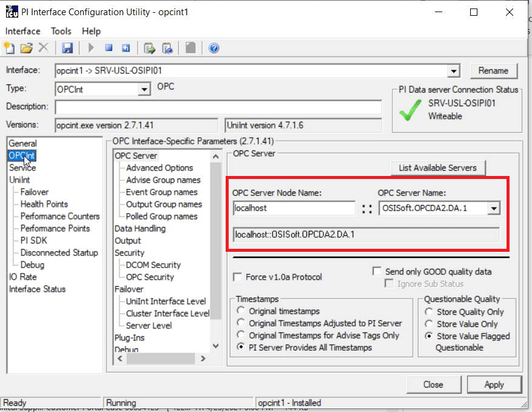
Task: Click the gray notebook toolbar icon
Action: [190, 48]
